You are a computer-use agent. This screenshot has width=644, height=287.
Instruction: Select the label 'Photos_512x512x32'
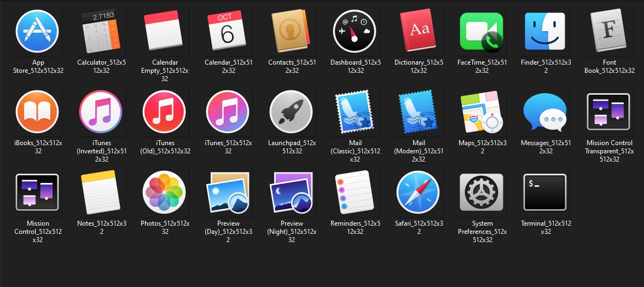(165, 228)
